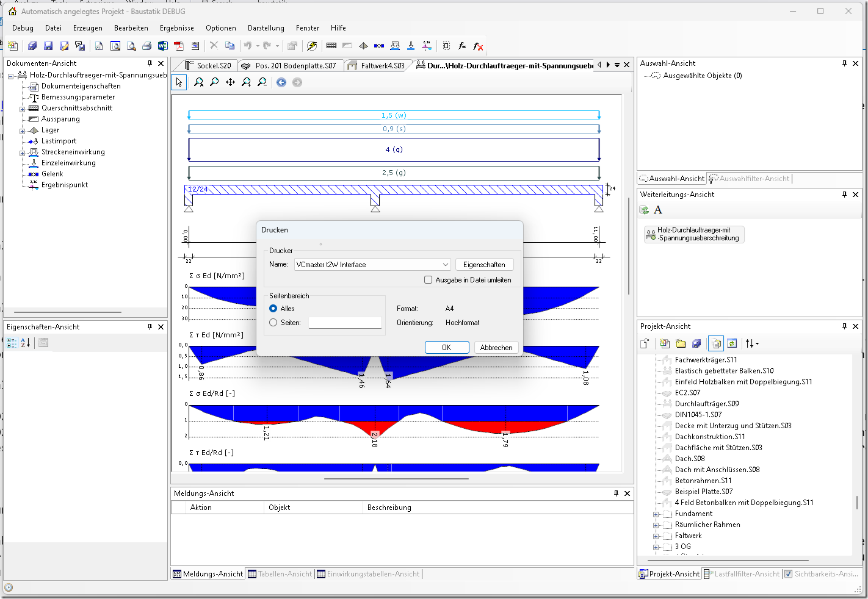Switch to Lastfallfilter-Ansicht tab
This screenshot has width=868, height=599.
(742, 574)
